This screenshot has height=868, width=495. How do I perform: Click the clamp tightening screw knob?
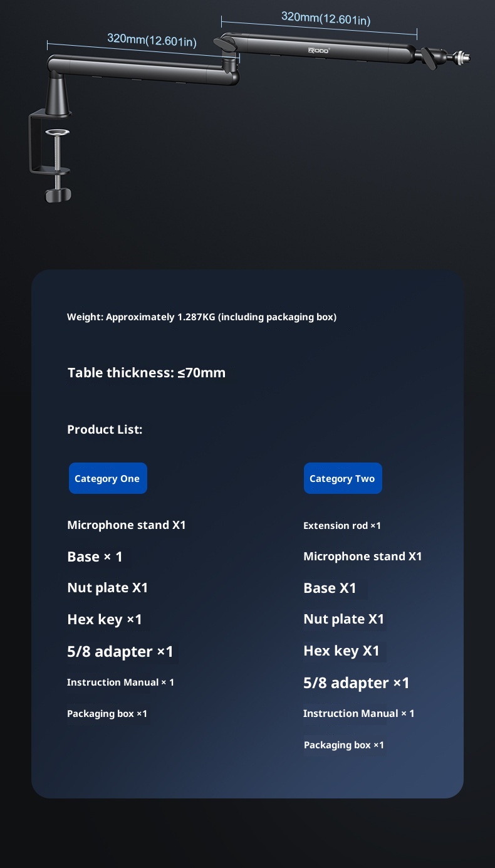[x=58, y=194]
